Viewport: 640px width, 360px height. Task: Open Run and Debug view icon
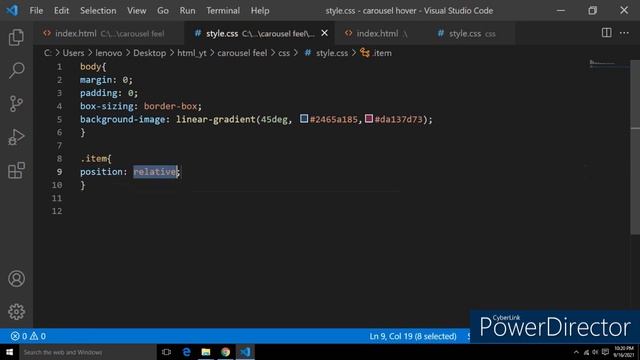tap(16, 137)
